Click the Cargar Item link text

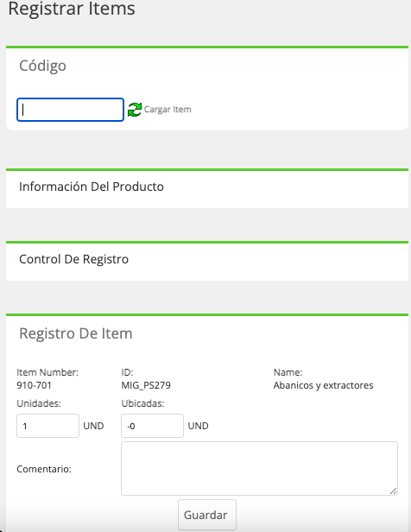[168, 109]
